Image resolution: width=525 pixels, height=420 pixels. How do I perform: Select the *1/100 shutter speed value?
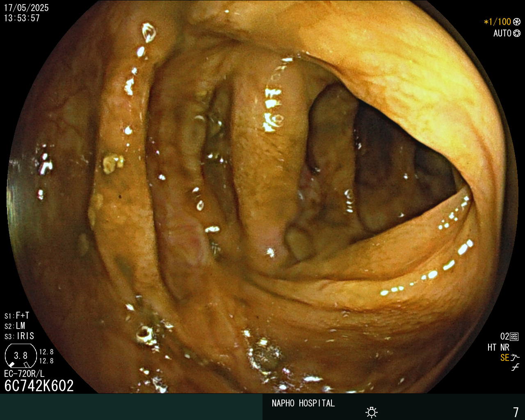pyautogui.click(x=498, y=22)
